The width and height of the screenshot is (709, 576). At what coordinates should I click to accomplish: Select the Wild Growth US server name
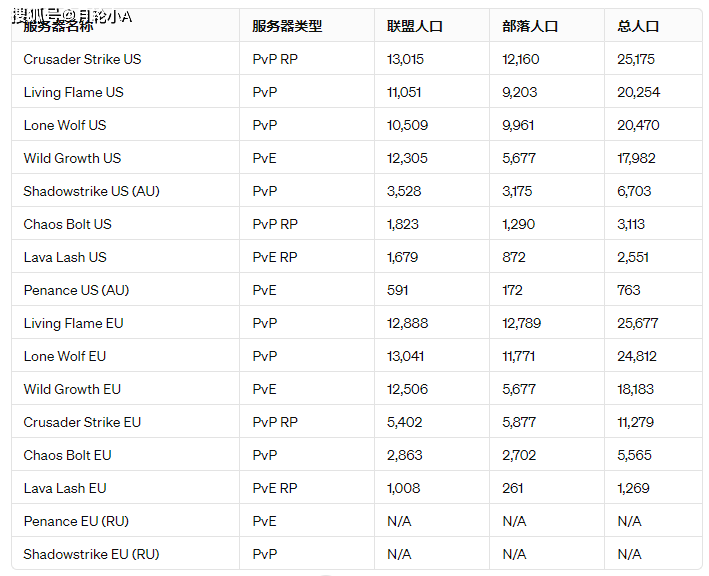(72, 158)
